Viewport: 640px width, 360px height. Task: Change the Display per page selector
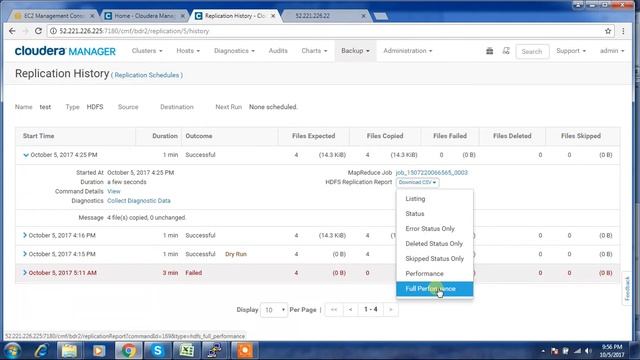point(274,310)
